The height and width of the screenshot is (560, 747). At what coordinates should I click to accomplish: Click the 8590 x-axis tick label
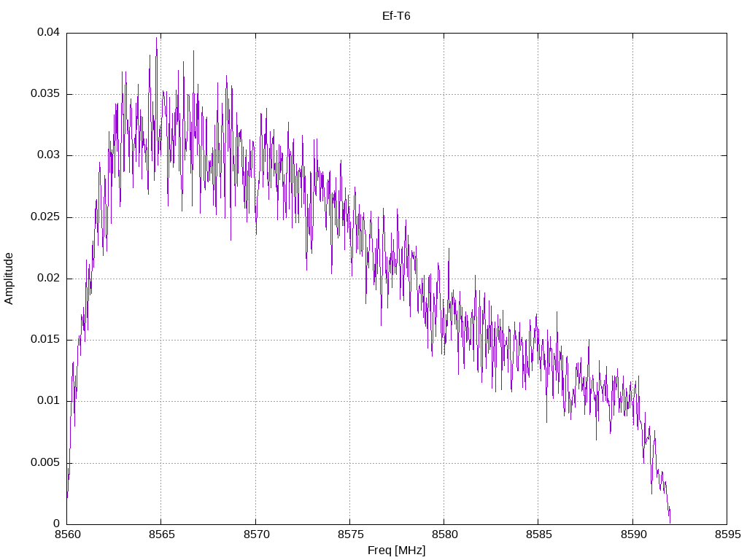(633, 534)
